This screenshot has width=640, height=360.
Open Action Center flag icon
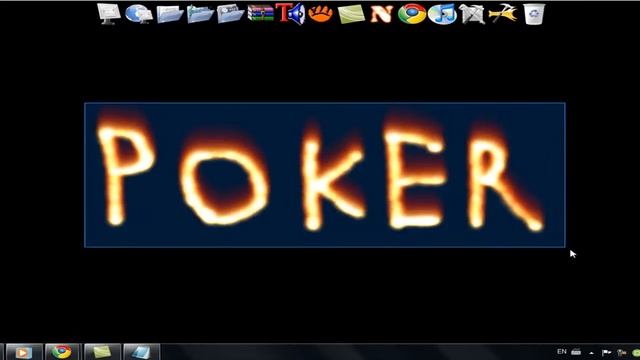607,352
